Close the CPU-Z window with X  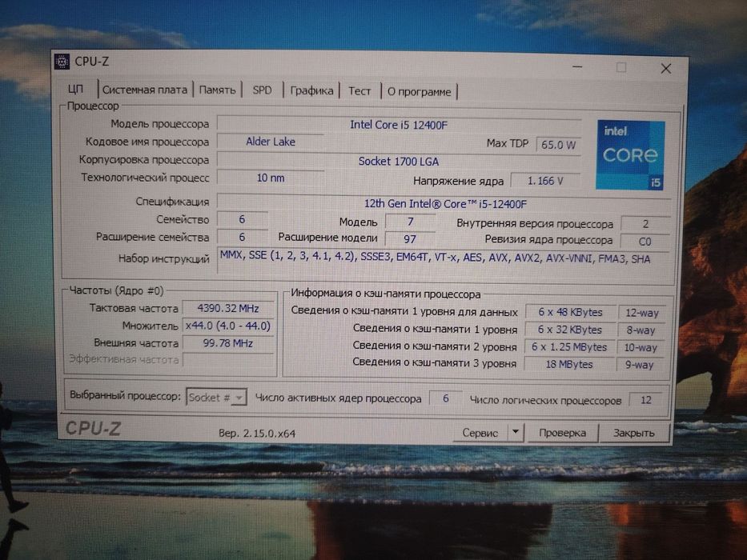666,69
